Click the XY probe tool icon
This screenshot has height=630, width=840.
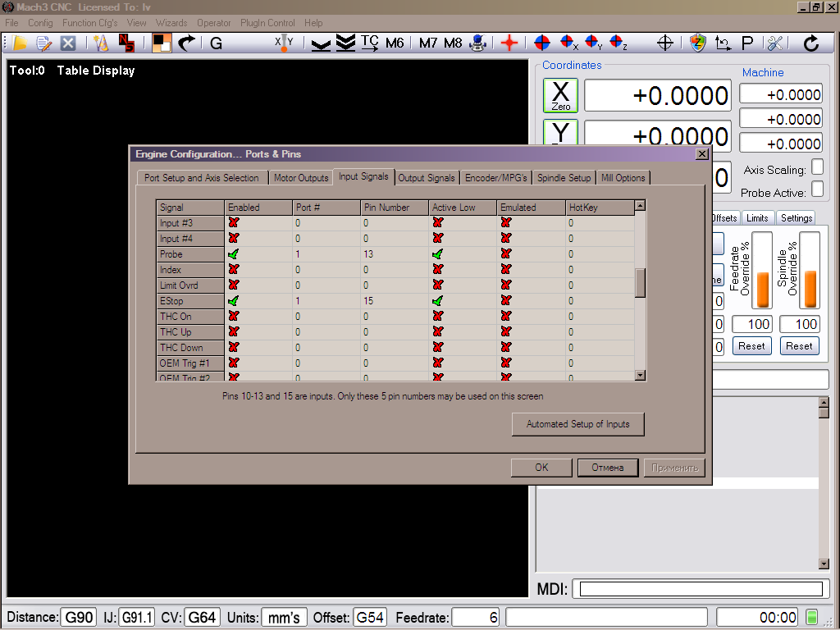(x=284, y=43)
